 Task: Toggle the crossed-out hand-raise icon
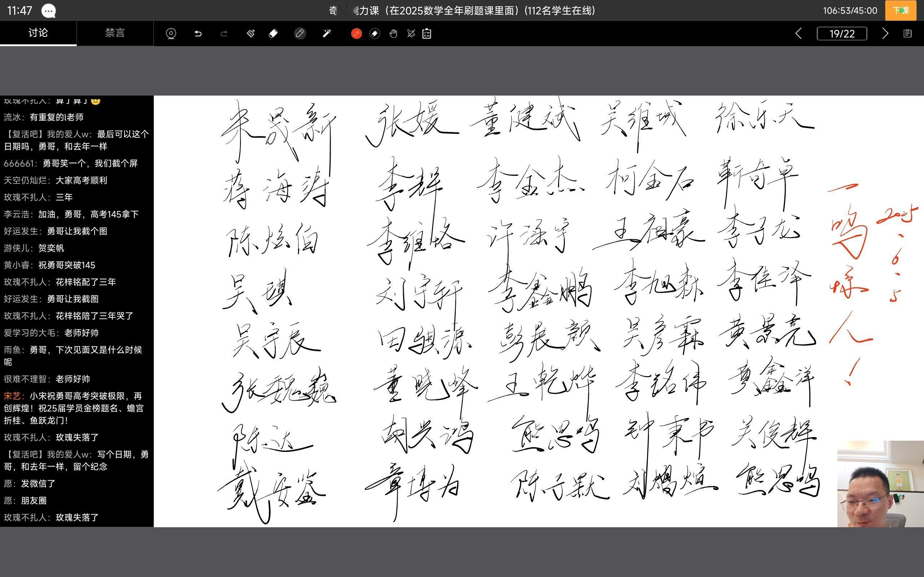tap(411, 34)
